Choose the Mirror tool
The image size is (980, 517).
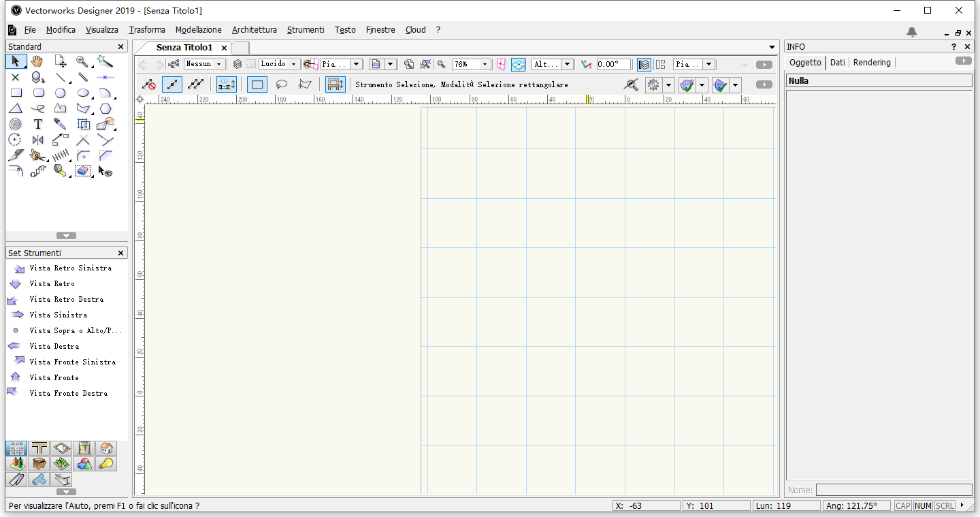pyautogui.click(x=38, y=140)
